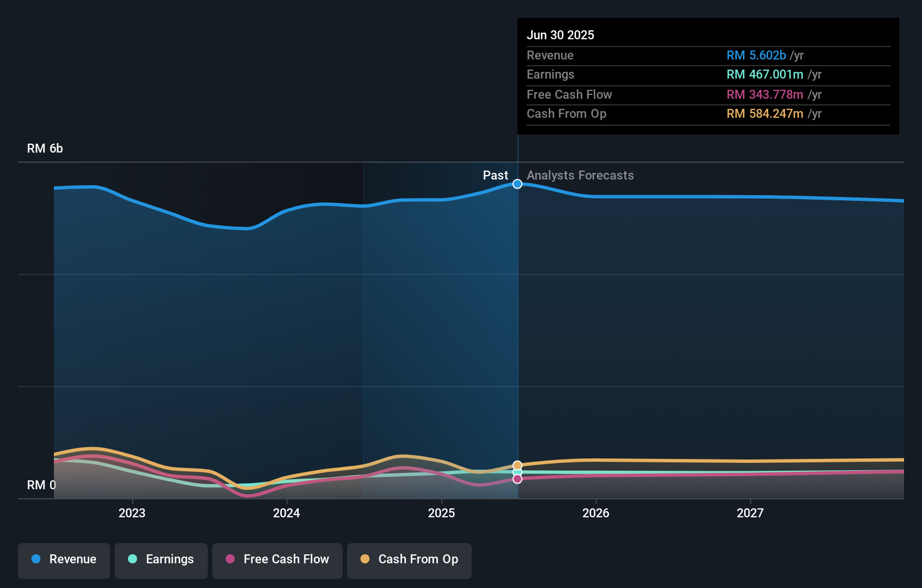Click the 2024 year axis label

286,512
